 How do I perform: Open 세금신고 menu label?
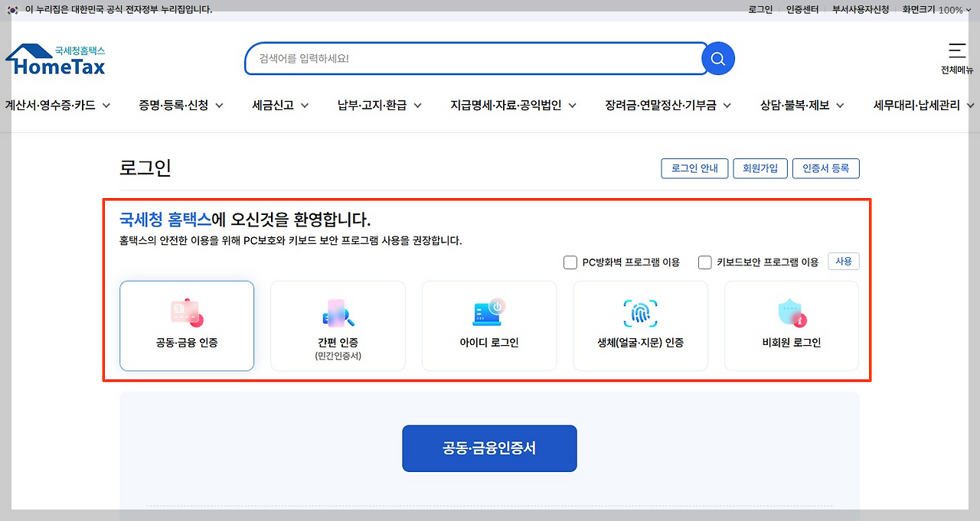tap(273, 106)
